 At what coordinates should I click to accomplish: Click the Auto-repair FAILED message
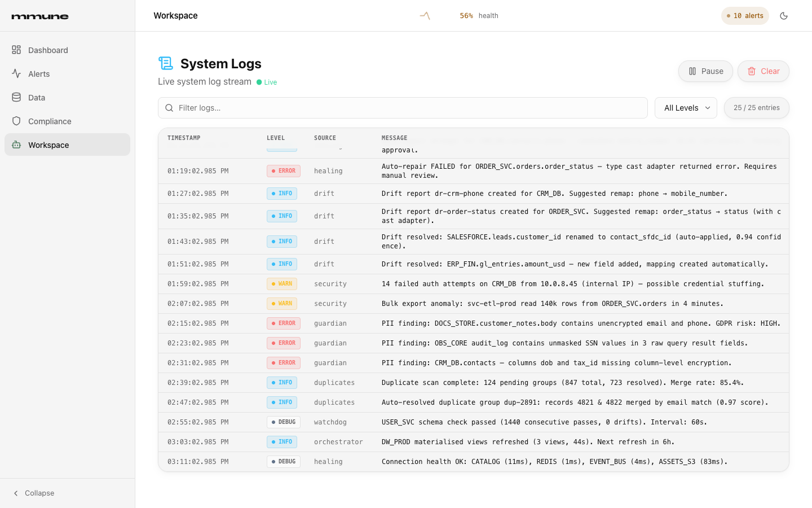click(x=579, y=171)
